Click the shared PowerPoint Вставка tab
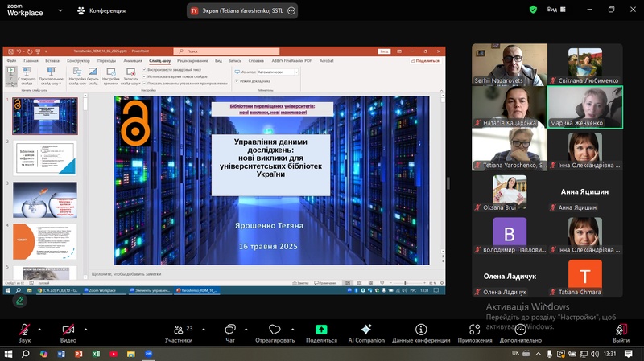Screen dimensions: 644x361 (x=52, y=61)
